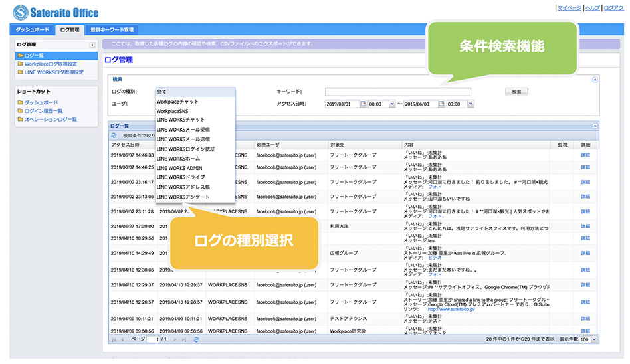Screen dimensions: 630x364
Task: Click the 検索 button
Action: point(516,92)
